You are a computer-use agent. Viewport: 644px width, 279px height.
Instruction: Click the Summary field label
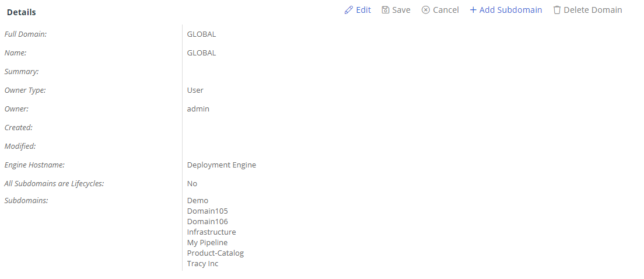pyautogui.click(x=22, y=71)
